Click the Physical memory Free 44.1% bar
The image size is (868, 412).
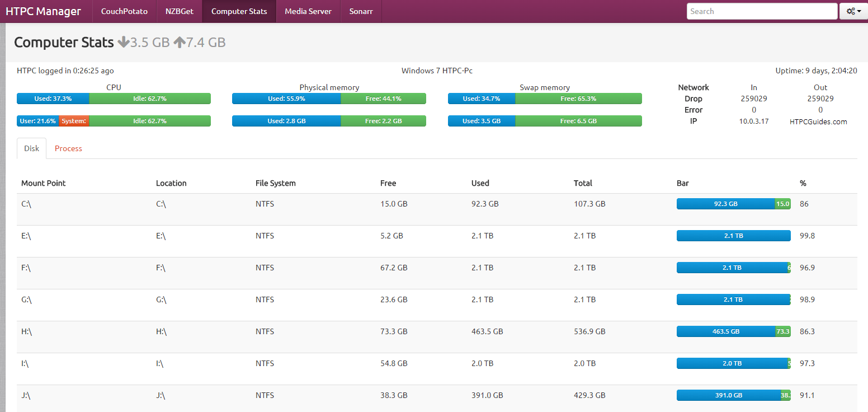click(383, 99)
